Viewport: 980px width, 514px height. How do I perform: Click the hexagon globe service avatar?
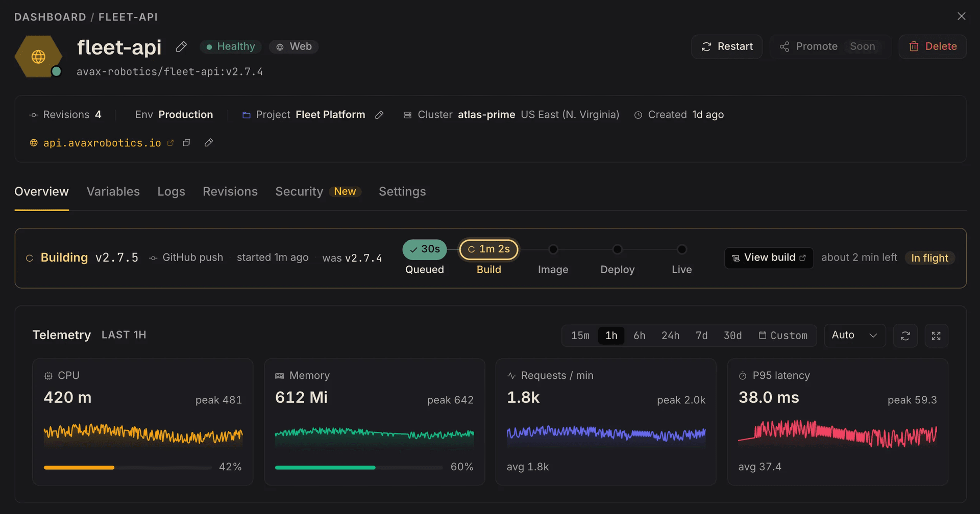(38, 57)
